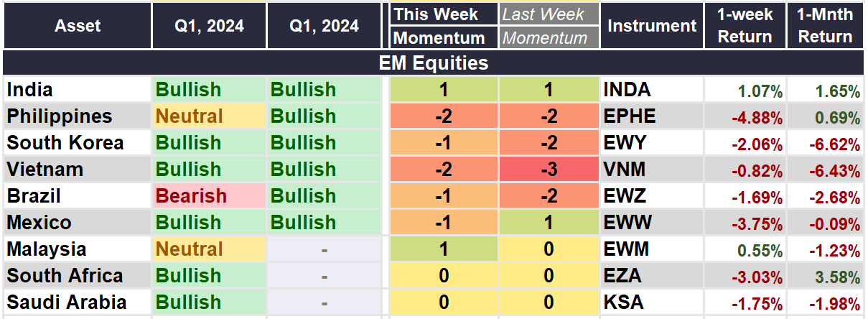Screen dimensions: 868x319
Task: Click the Asset column header
Action: pyautogui.click(x=78, y=26)
